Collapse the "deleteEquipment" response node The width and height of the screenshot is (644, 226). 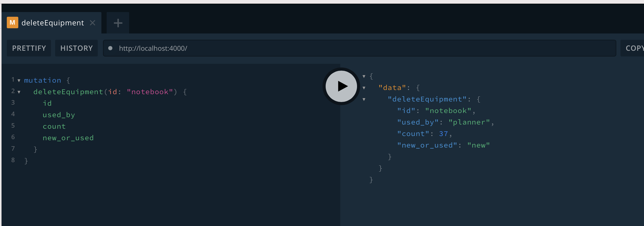click(x=364, y=99)
